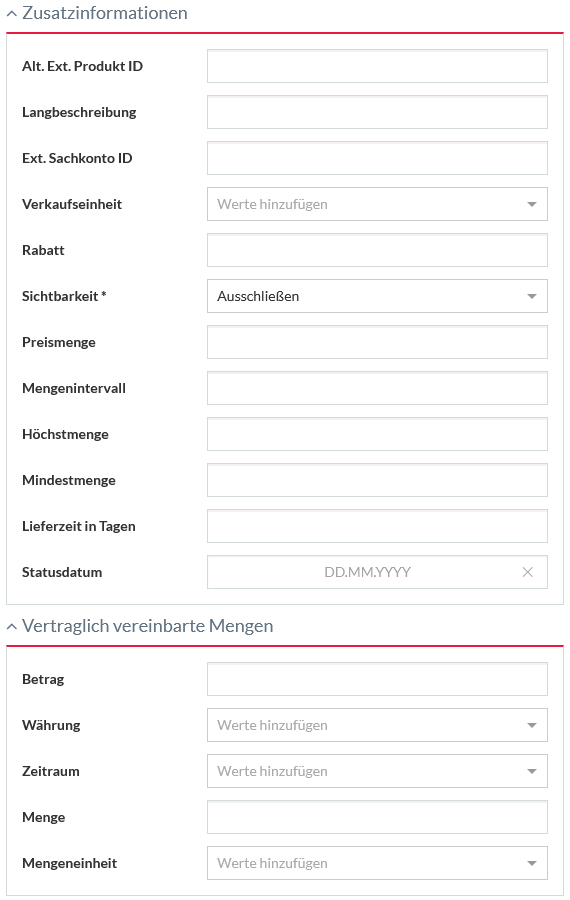Image resolution: width=570 pixels, height=900 pixels.
Task: Focus the Menge input field
Action: coord(377,817)
